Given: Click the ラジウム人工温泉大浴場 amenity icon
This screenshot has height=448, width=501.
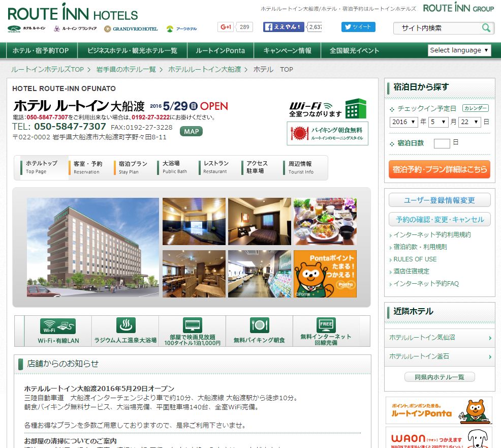Looking at the screenshot, I should 125,331.
